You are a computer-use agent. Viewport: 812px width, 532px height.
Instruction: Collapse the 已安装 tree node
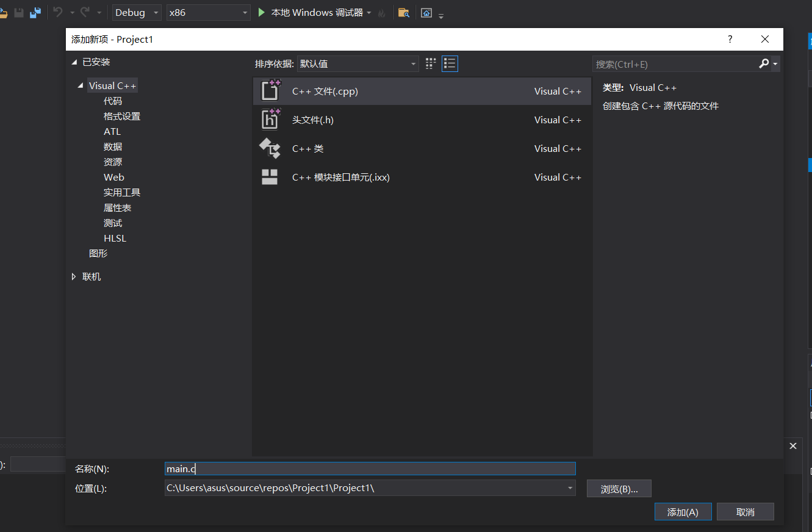(x=74, y=62)
